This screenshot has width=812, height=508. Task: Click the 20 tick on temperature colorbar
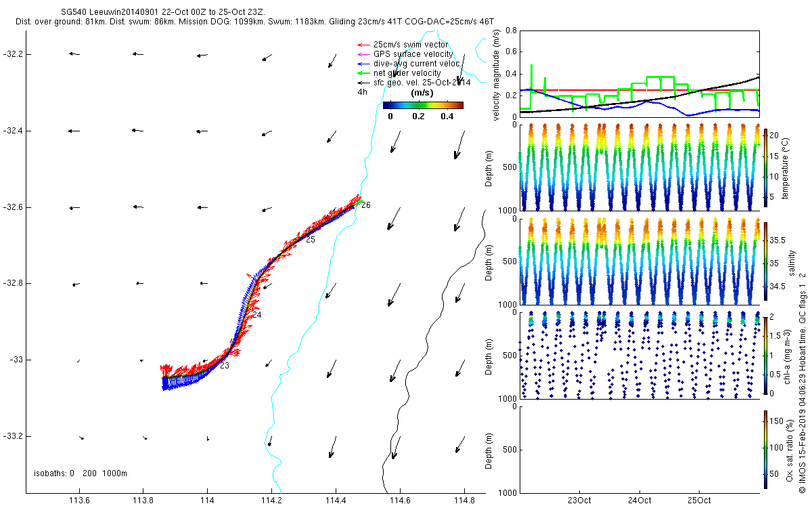point(773,135)
